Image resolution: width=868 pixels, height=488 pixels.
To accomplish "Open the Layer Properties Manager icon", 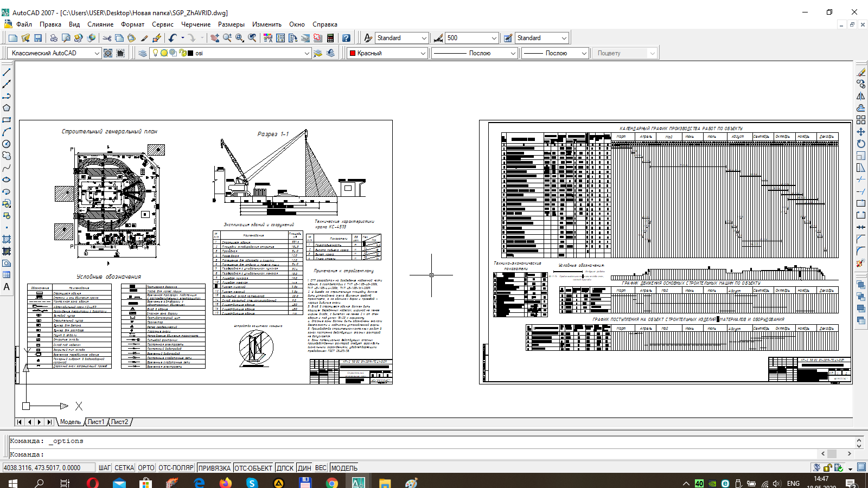I will point(143,53).
